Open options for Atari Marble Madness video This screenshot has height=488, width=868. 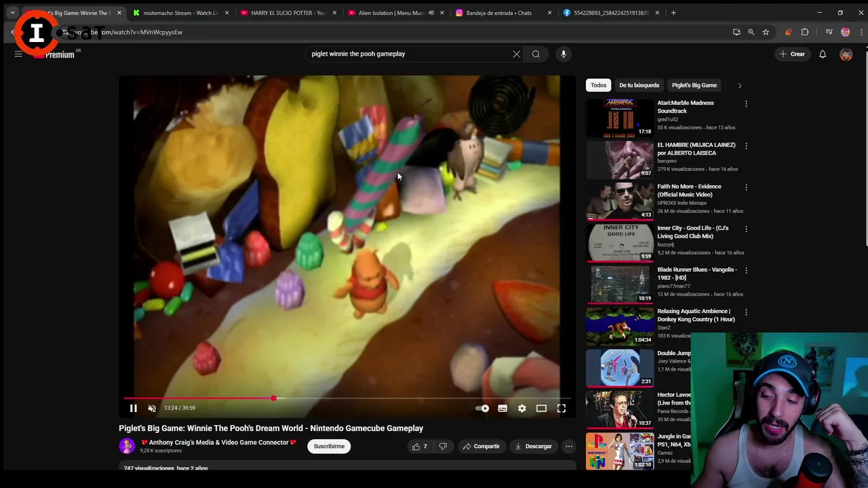pos(746,104)
